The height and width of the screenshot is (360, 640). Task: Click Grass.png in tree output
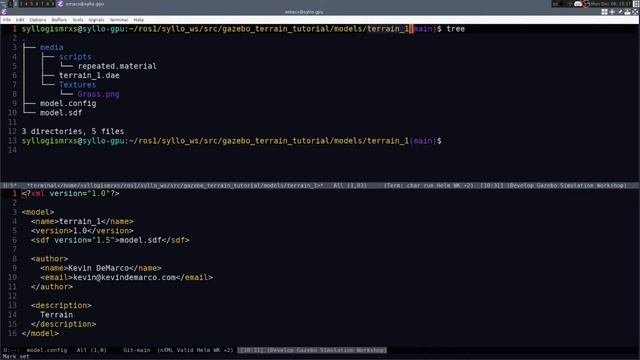click(98, 94)
